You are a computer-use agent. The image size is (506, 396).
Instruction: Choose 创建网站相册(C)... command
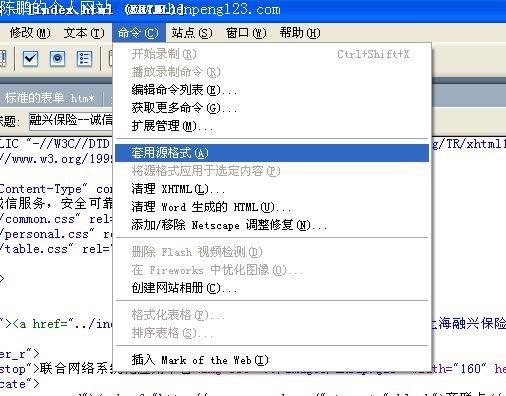coord(272,288)
